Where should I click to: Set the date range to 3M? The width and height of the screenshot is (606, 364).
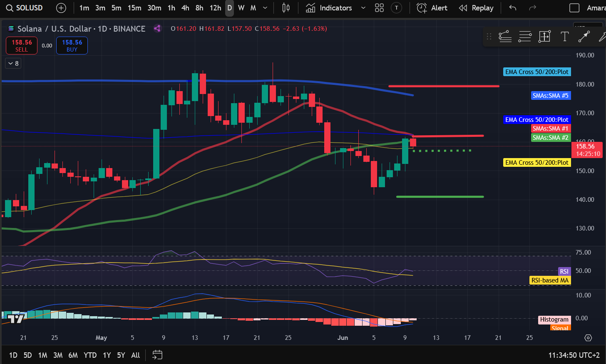58,355
